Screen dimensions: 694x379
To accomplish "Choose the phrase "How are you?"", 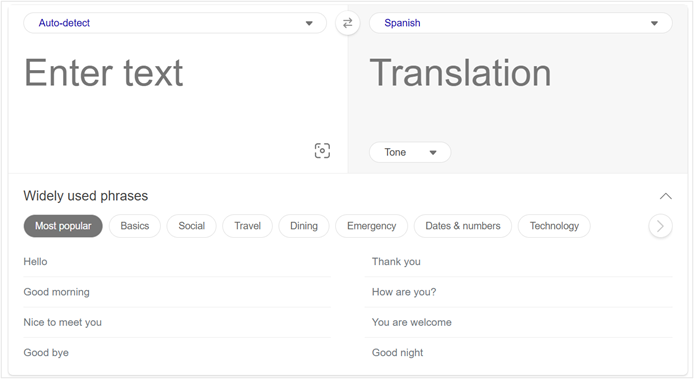I will (x=519, y=292).
